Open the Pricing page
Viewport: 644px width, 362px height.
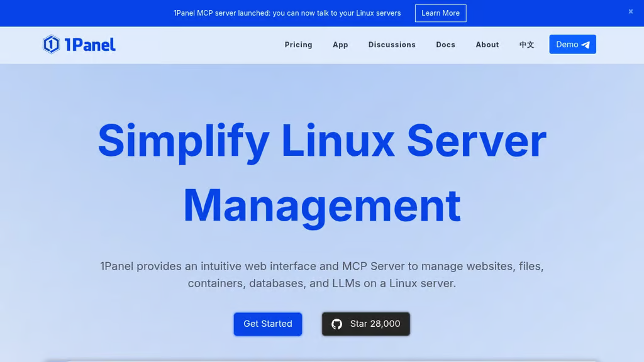(x=298, y=45)
